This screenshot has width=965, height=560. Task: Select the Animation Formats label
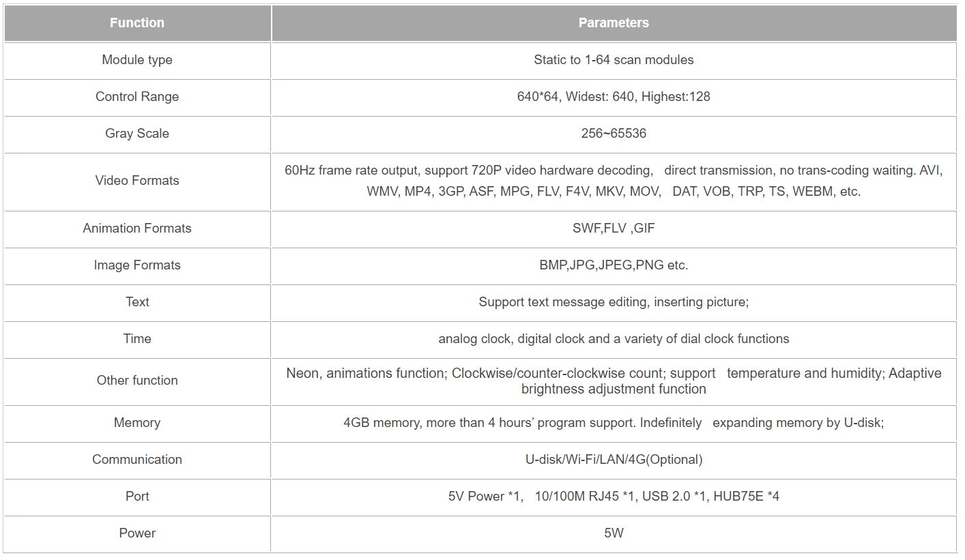137,229
